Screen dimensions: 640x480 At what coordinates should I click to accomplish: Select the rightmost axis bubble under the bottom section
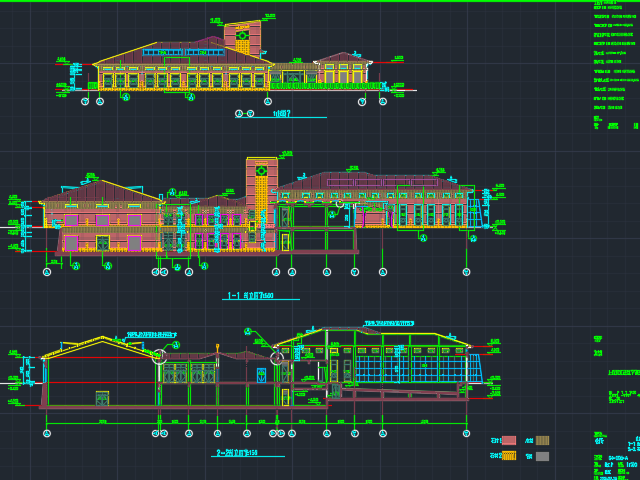(x=466, y=433)
